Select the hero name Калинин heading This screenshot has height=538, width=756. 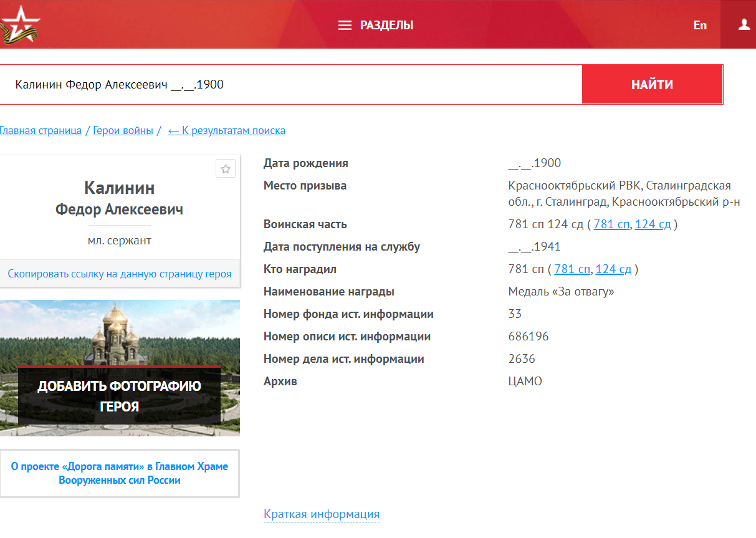(120, 188)
